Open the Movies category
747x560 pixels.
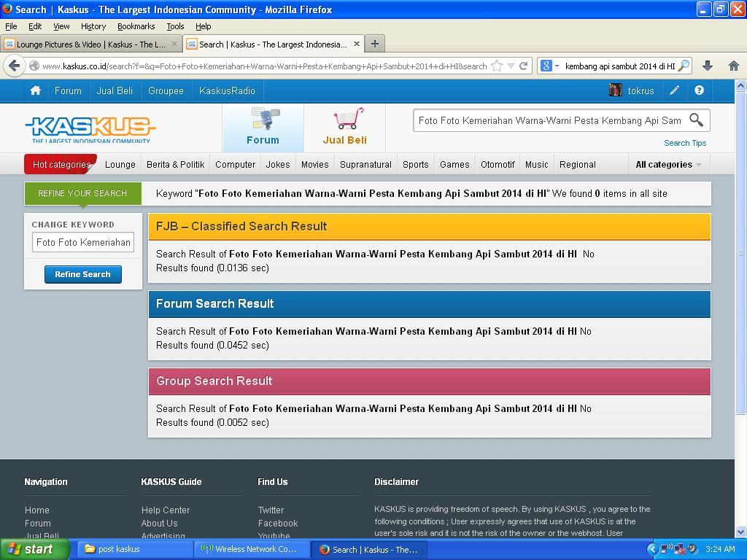coord(315,164)
